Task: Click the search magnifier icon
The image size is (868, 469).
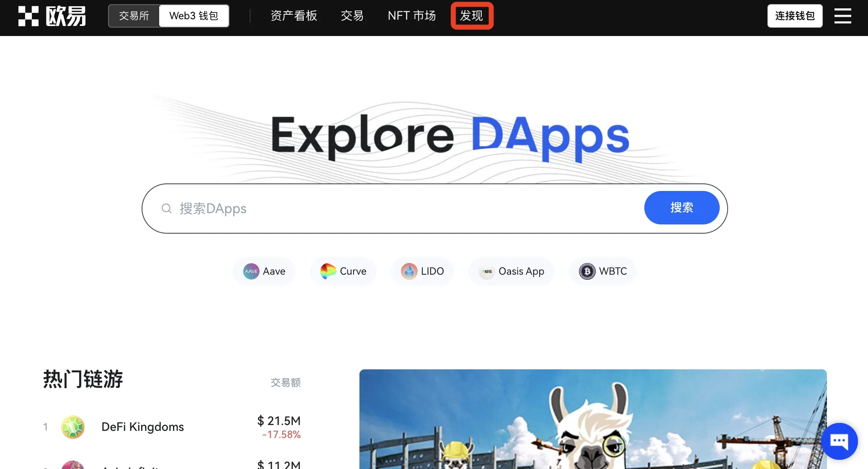Action: [x=167, y=209]
